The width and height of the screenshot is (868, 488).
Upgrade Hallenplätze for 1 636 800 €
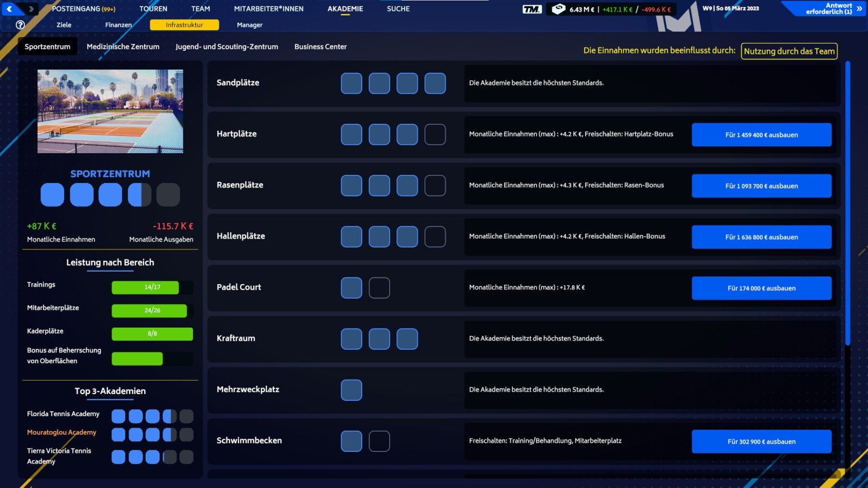click(x=761, y=237)
